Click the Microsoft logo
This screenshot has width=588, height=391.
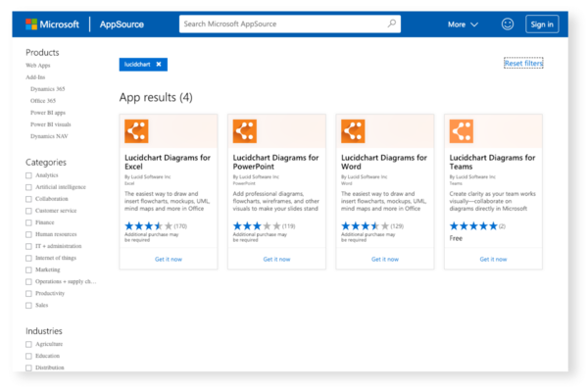pos(52,24)
